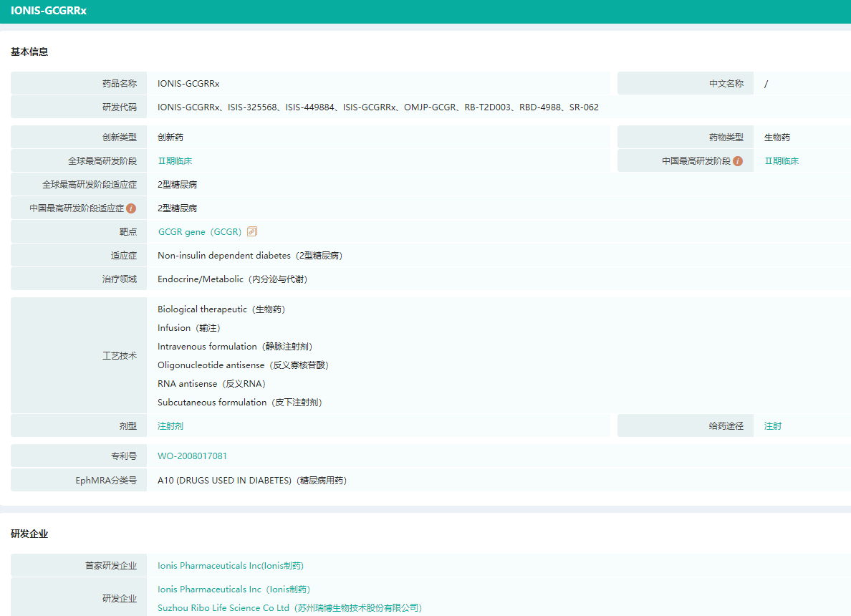Click info icon beside 中国最高研发阶段
Image resolution: width=851 pixels, height=616 pixels.
click(x=738, y=161)
